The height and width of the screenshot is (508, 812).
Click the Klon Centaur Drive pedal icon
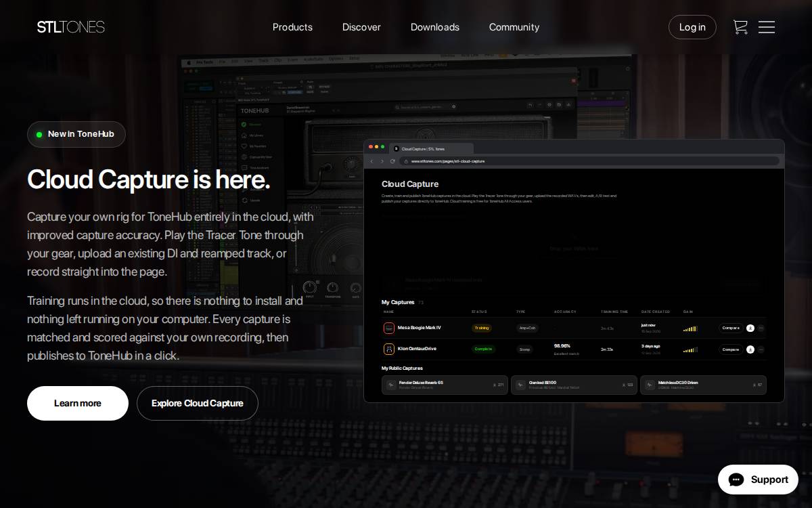tap(389, 349)
